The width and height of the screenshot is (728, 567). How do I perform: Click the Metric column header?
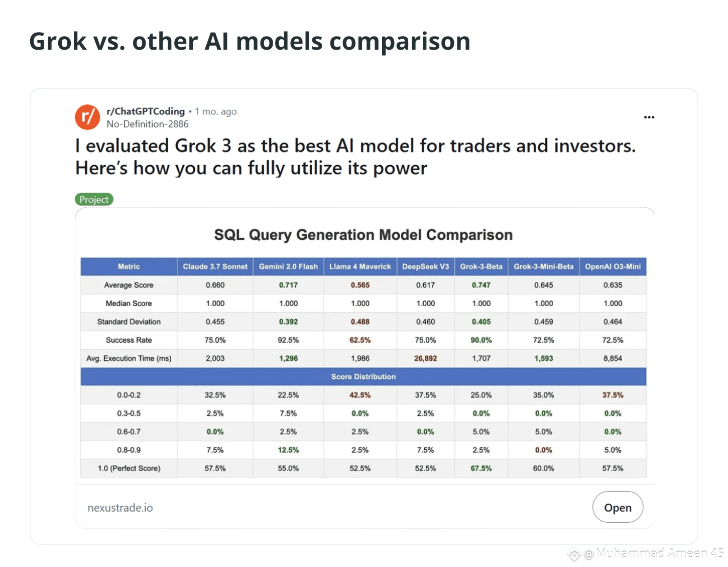[129, 266]
